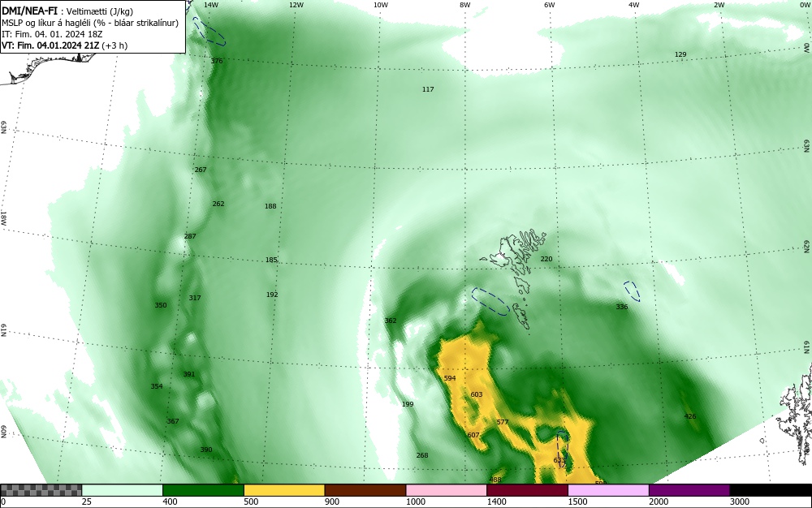Click the '4W' longitude label

pyautogui.click(x=634, y=5)
